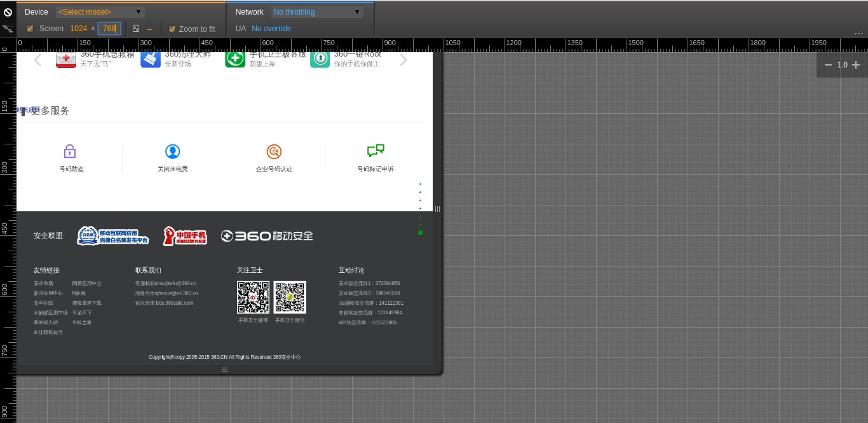Image resolution: width=868 pixels, height=423 pixels.
Task: Click the 360 一键Root app icon
Action: [x=320, y=59]
